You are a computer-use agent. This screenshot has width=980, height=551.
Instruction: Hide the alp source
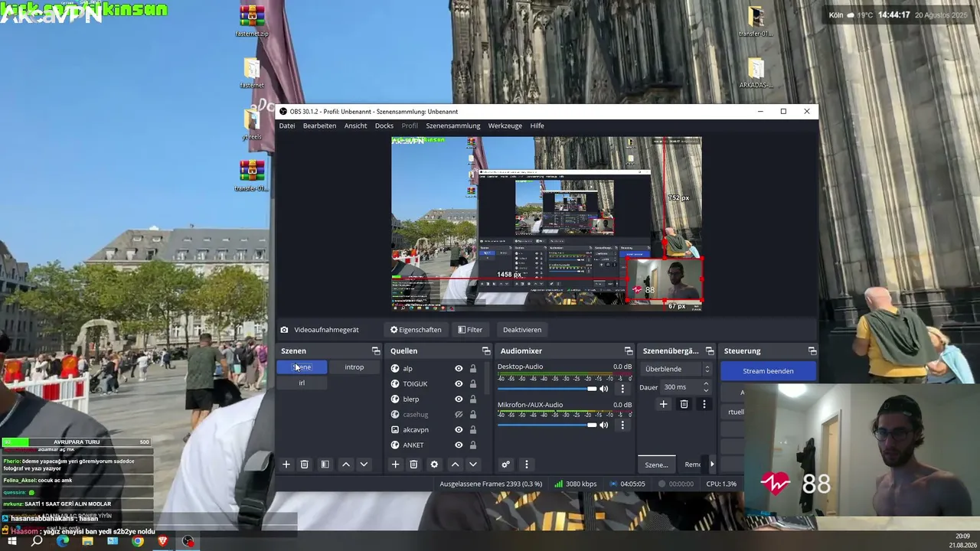click(x=459, y=368)
